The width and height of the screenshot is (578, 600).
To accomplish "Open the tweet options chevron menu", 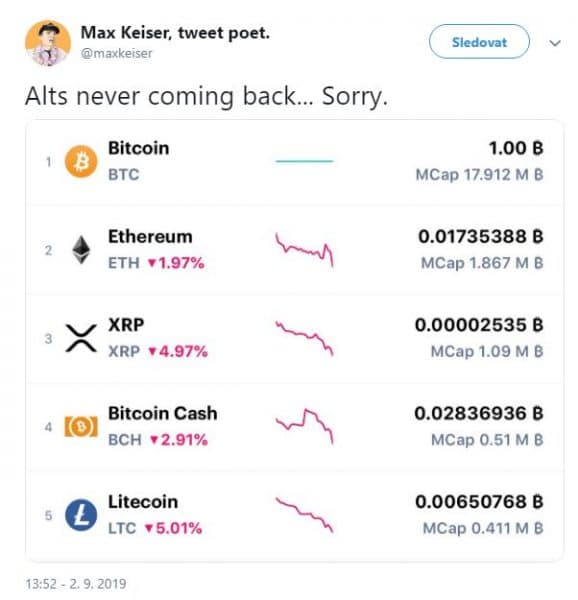I will click(x=555, y=43).
